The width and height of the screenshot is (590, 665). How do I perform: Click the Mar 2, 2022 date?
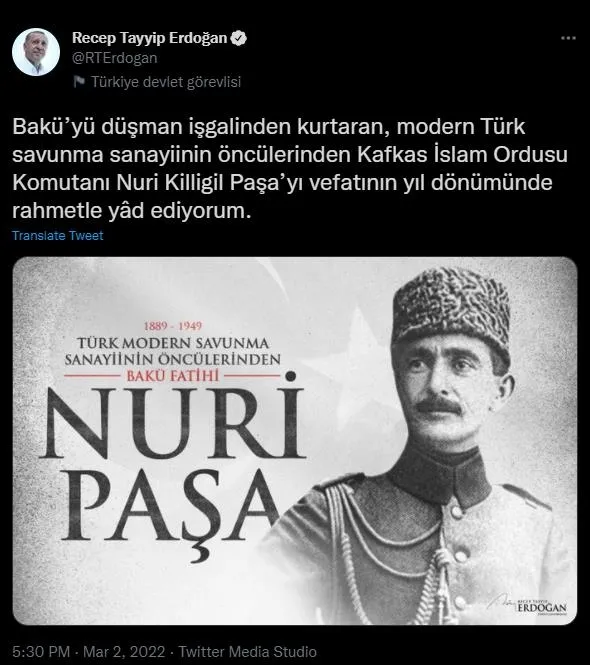click(x=124, y=651)
